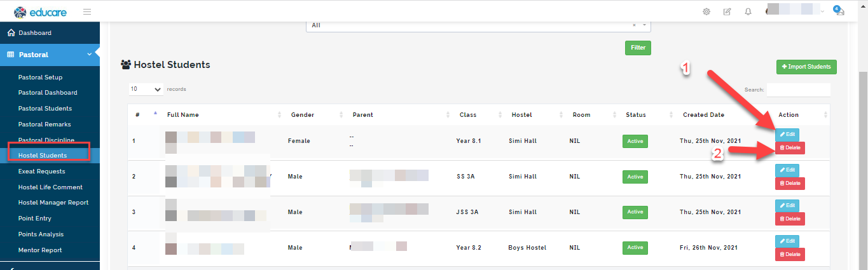Open Pastoral Discipline page
The image size is (868, 270).
46,140
